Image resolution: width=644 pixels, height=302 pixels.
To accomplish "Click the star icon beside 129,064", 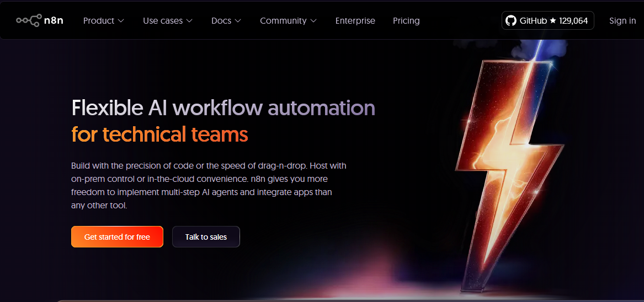I will (x=552, y=20).
